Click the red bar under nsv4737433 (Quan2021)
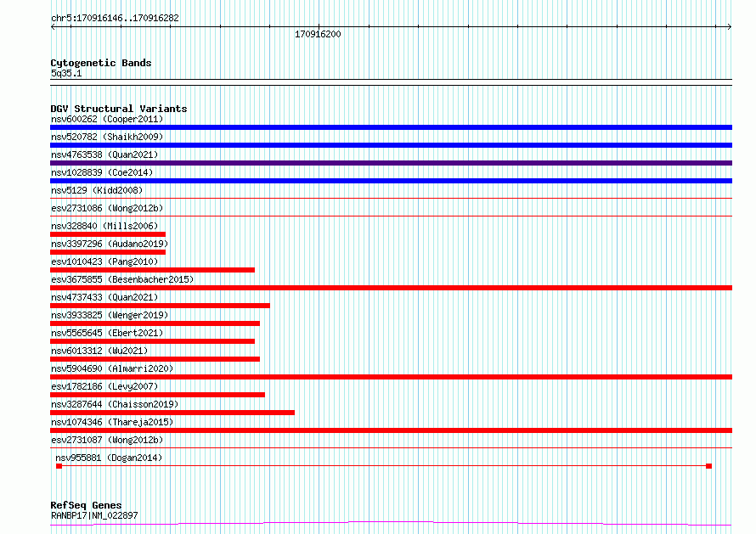756x534 pixels. pyautogui.click(x=160, y=306)
